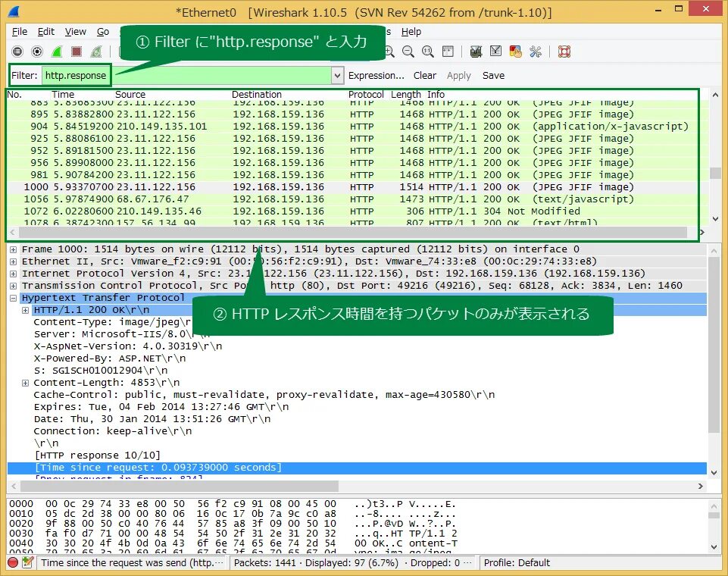Click the Wireshark fin title bar icon
Viewport: 728px width, 576px height.
point(14,11)
